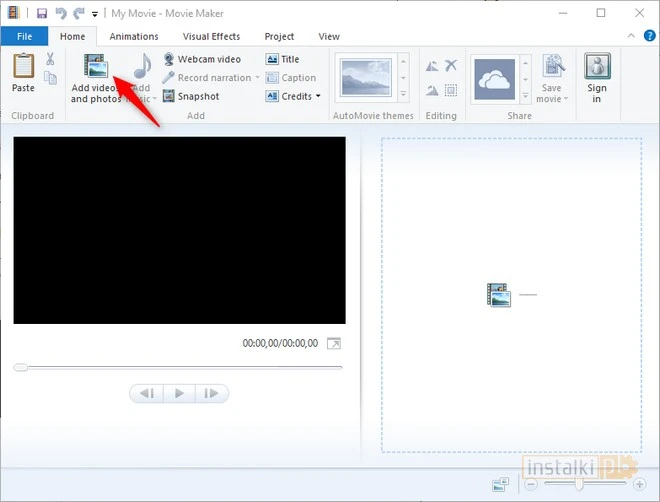660x502 pixels.
Task: Open the Sign in account button
Action: [597, 78]
